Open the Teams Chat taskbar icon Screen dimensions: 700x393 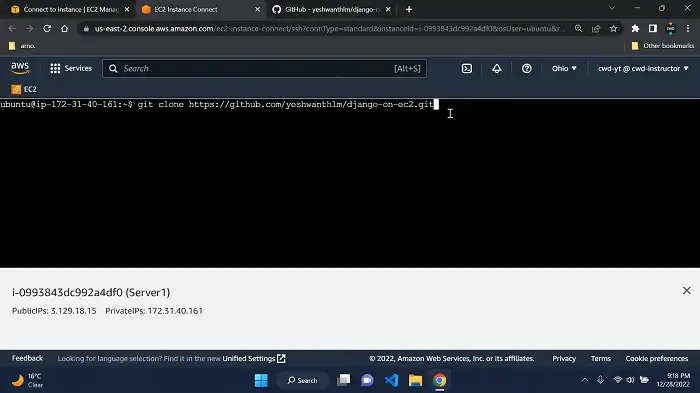click(367, 380)
